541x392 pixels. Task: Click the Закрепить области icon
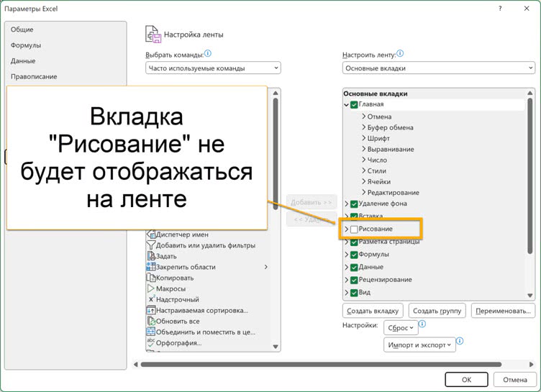click(x=151, y=267)
